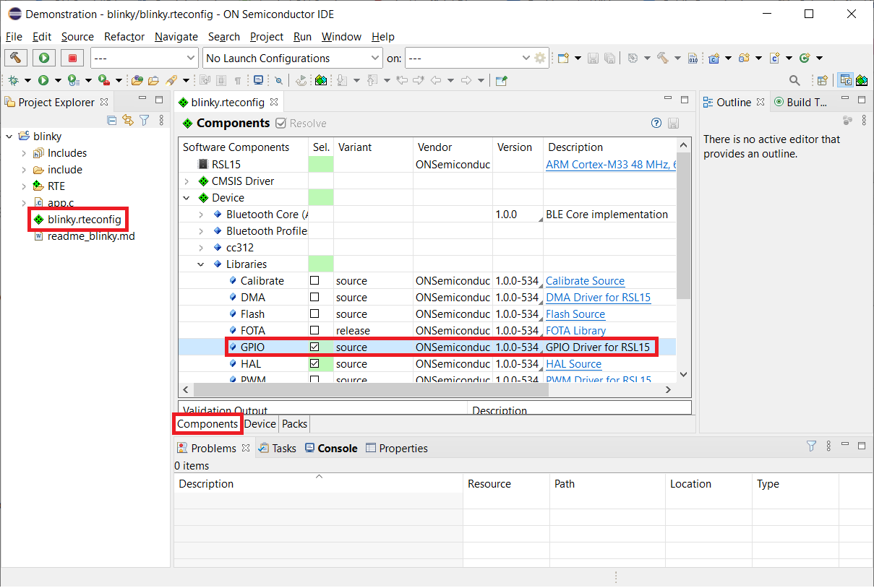Viewport: 874px width, 588px height.
Task: Click the Resolve button
Action: (301, 123)
